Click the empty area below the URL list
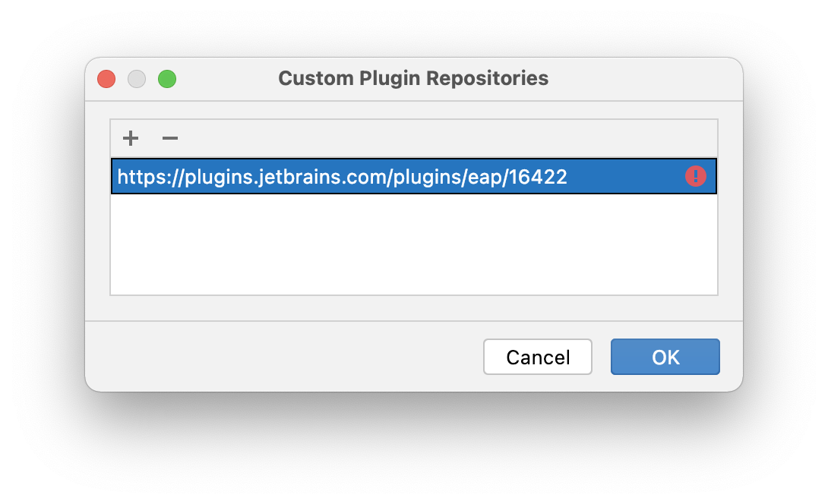The image size is (828, 504). [414, 243]
